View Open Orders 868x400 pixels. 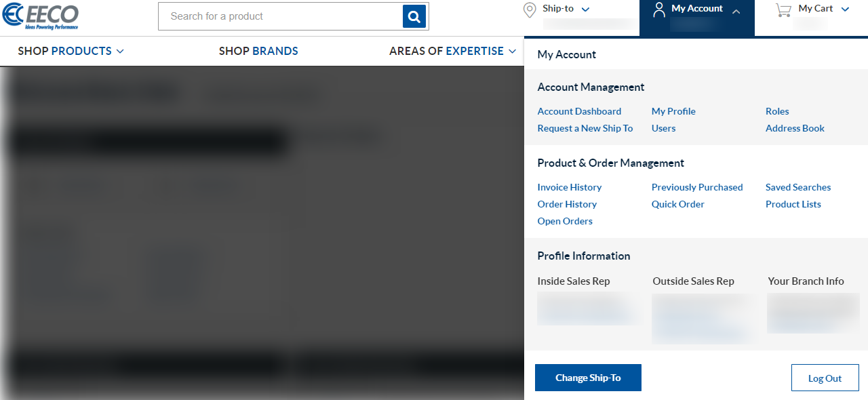pyautogui.click(x=565, y=221)
